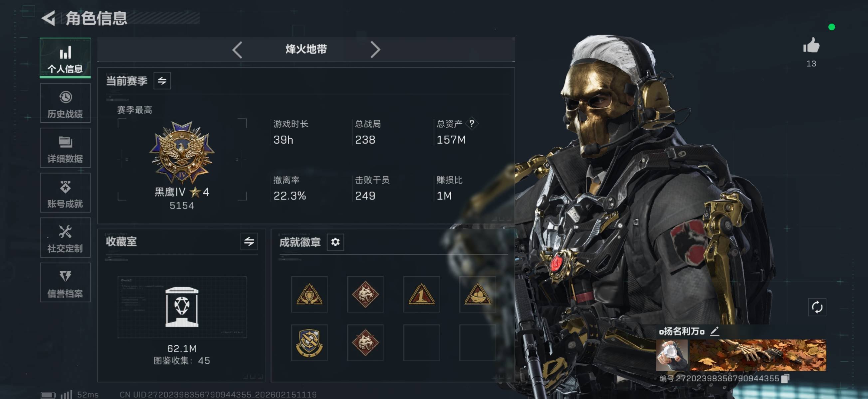Click the autumn leaves banner thumbnail

758,355
